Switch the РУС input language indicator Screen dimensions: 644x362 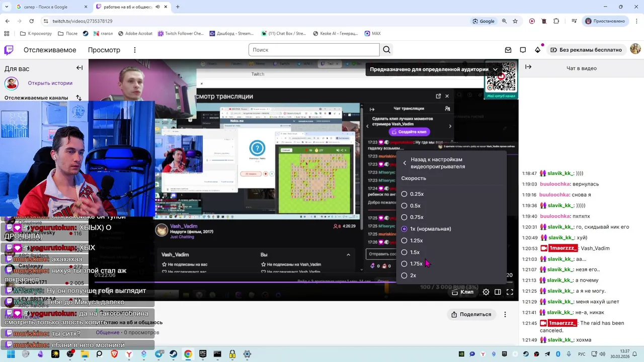coord(582,354)
